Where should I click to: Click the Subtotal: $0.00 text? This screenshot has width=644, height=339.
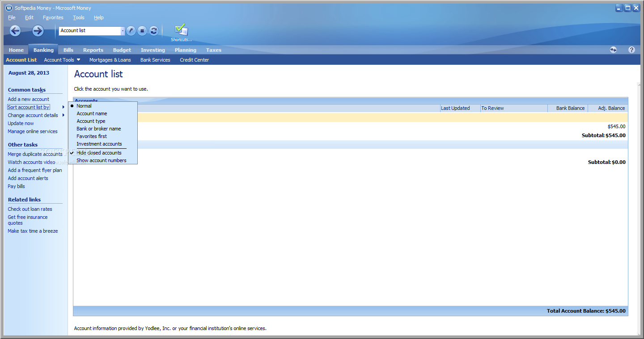coord(607,162)
